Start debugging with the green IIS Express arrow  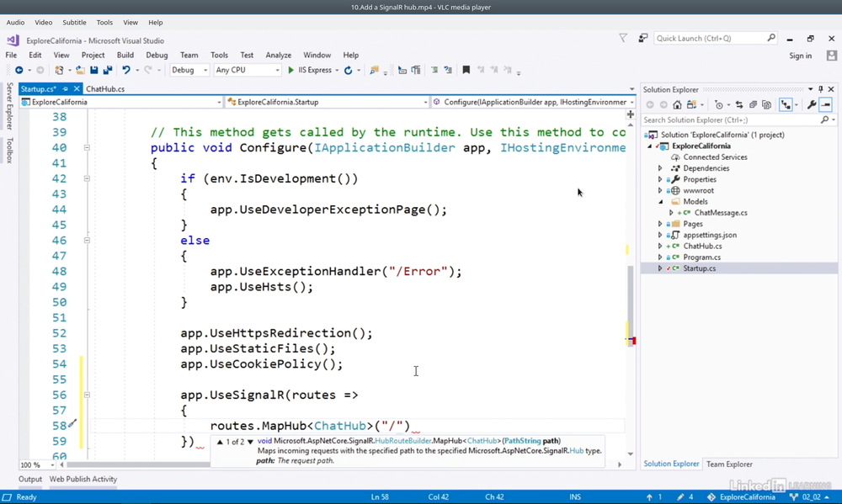290,71
